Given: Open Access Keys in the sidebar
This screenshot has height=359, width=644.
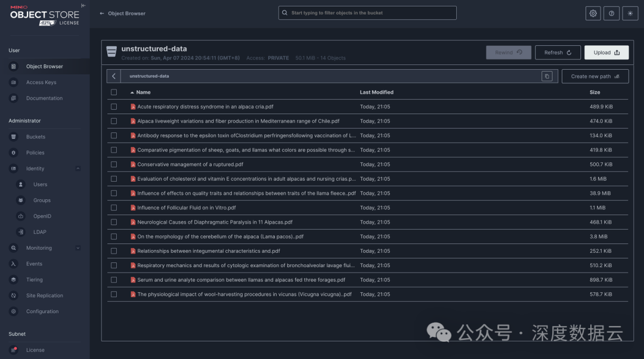Looking at the screenshot, I should tap(41, 82).
